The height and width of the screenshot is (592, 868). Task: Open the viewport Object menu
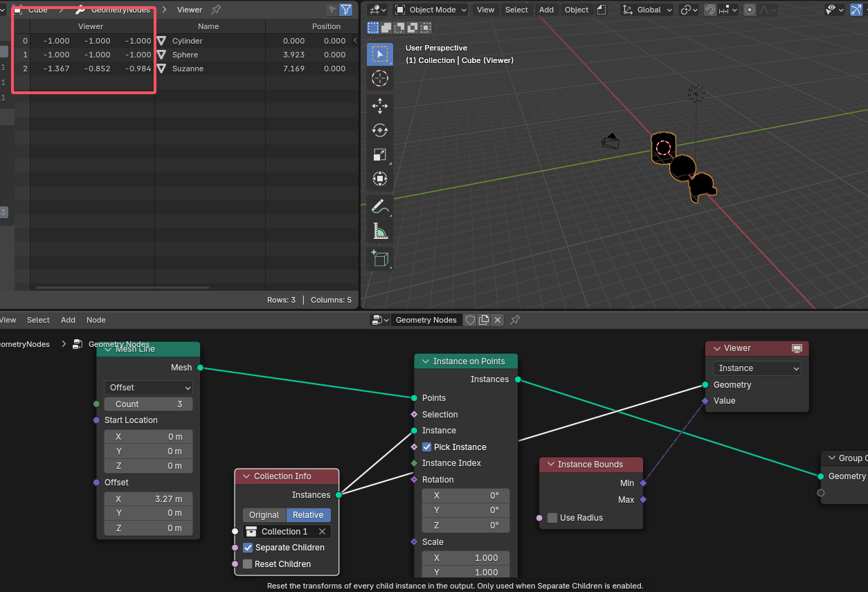(577, 10)
